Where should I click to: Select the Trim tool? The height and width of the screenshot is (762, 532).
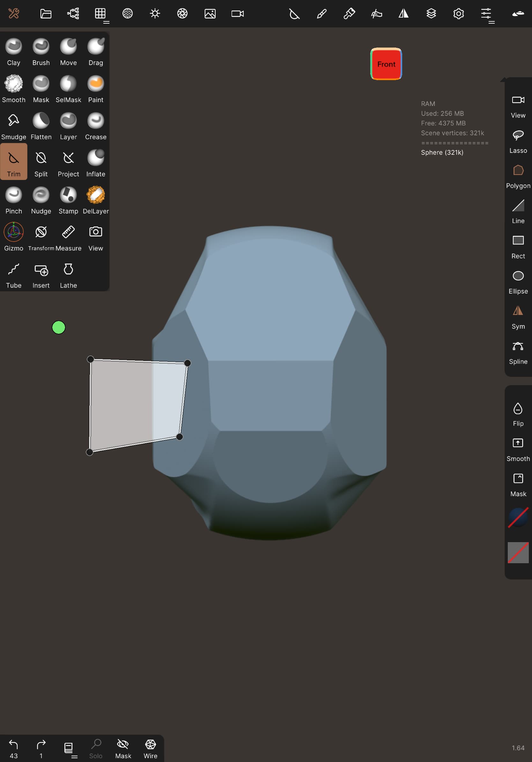click(14, 162)
